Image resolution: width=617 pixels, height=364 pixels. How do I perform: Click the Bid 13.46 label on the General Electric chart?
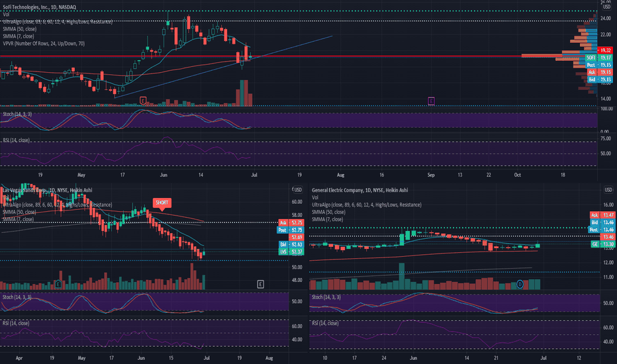coord(602,222)
